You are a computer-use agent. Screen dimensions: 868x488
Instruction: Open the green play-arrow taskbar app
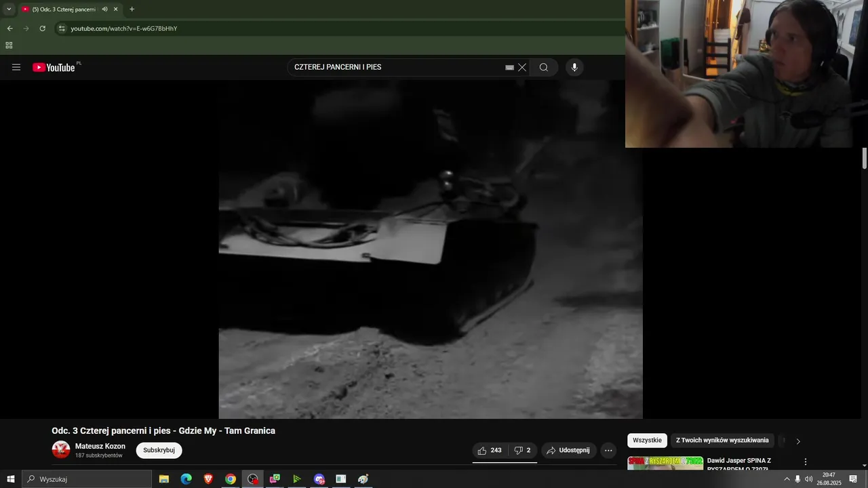tap(297, 479)
